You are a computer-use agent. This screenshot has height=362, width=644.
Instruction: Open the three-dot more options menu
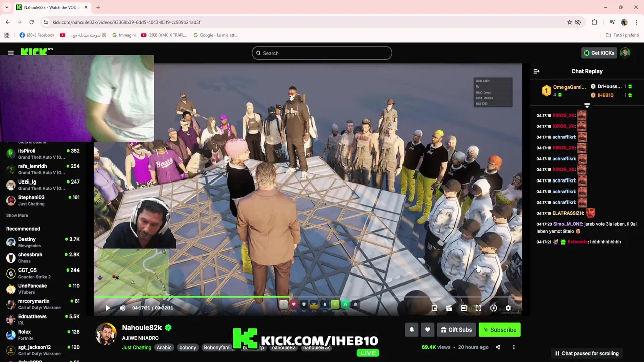click(x=514, y=347)
